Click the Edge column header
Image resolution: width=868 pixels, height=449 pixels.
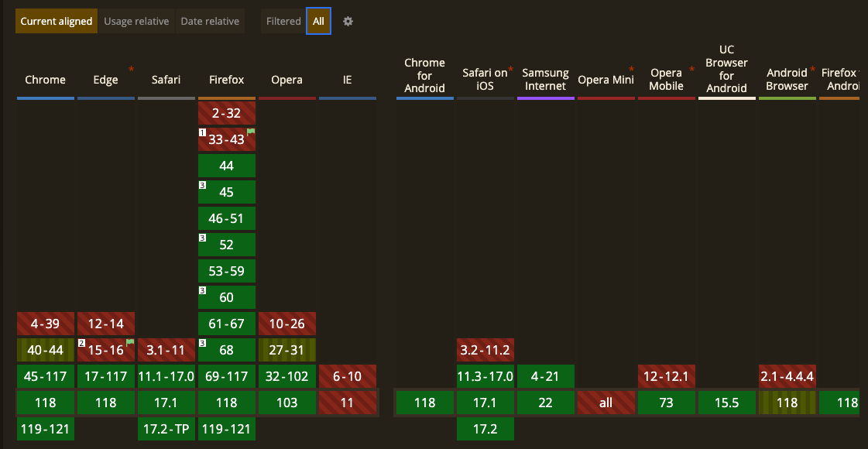106,80
